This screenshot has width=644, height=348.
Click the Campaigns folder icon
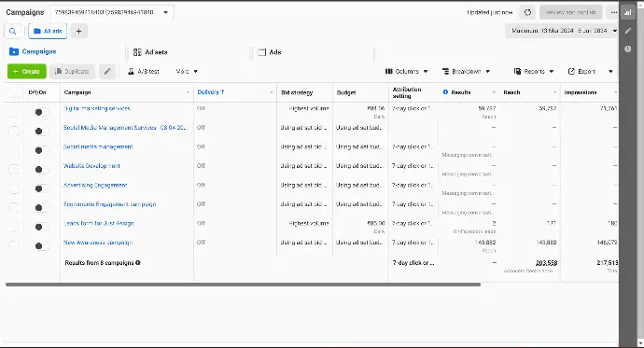pos(14,51)
